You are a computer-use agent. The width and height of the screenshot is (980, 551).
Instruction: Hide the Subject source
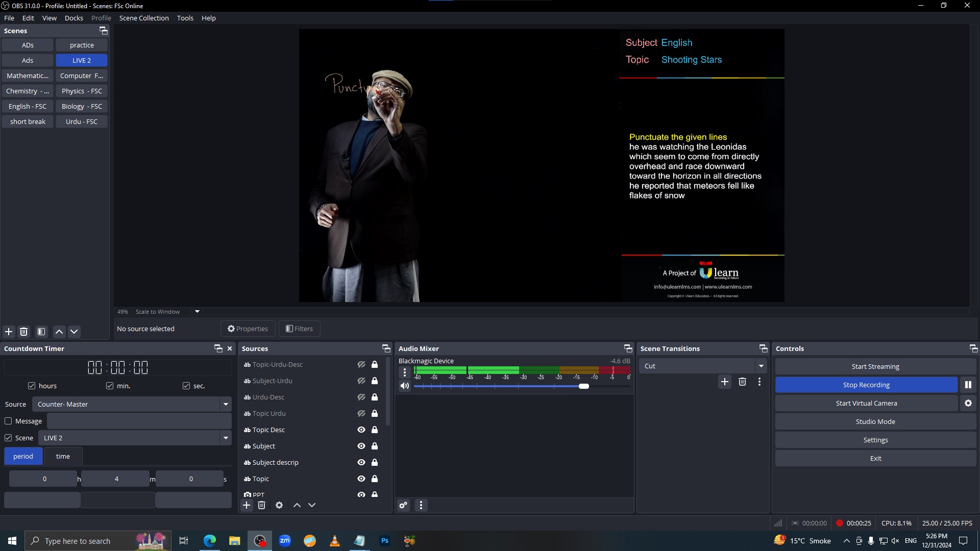361,446
